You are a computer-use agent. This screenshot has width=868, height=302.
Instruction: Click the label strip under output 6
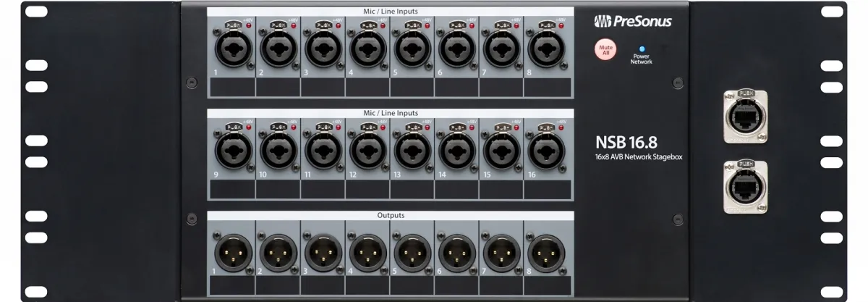coord(456,286)
